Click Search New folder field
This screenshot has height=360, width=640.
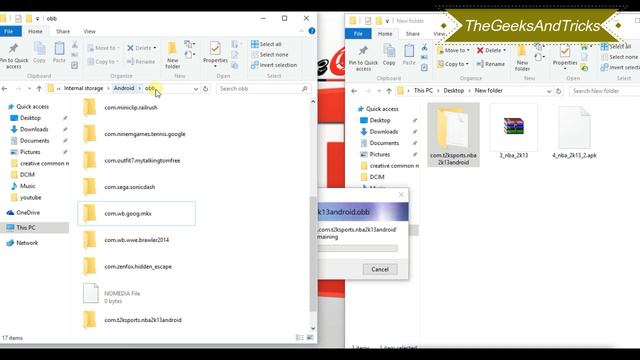604,91
